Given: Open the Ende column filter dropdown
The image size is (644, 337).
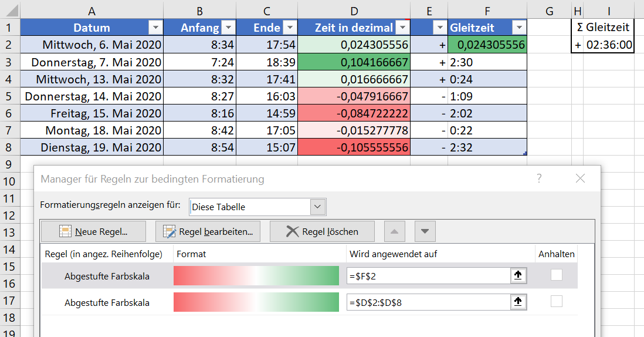Looking at the screenshot, I should (x=290, y=28).
